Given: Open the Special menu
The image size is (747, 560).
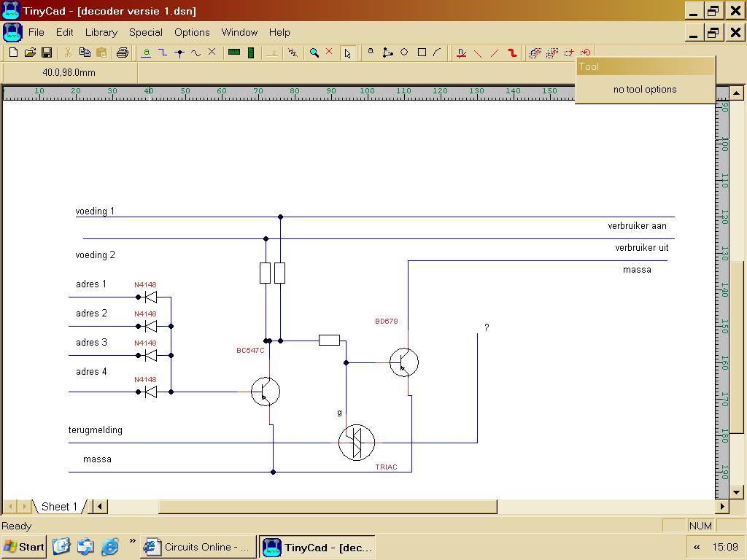Looking at the screenshot, I should (146, 32).
